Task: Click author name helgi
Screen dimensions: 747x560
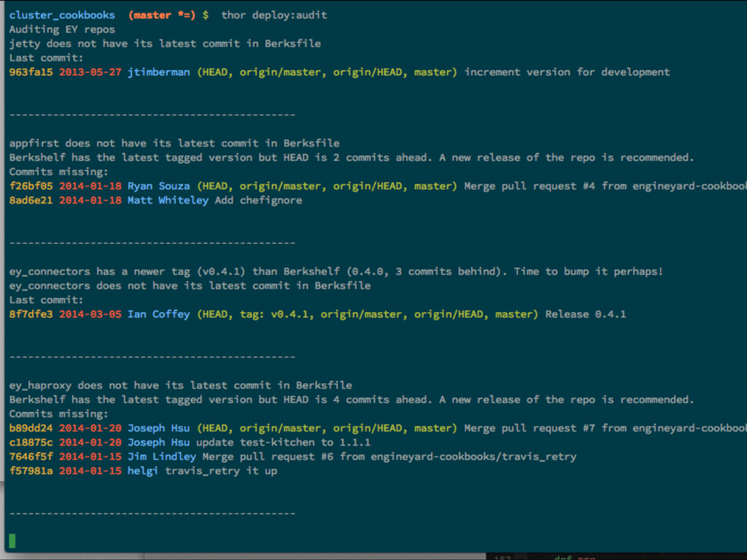Action: coord(143,471)
